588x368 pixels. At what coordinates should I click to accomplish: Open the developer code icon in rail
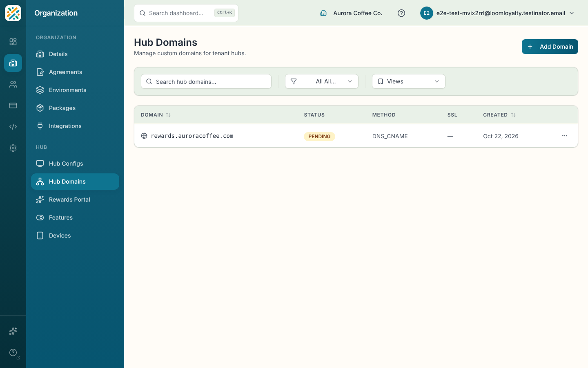tap(13, 127)
